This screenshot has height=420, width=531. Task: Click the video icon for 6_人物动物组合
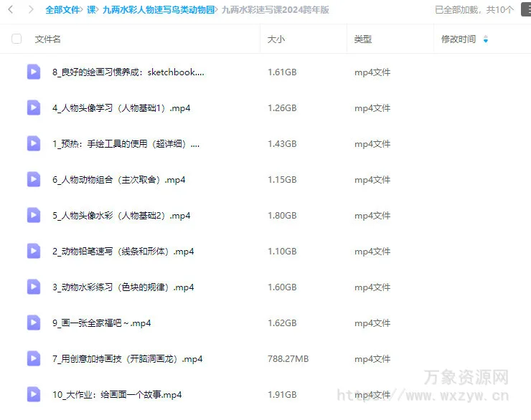34,179
